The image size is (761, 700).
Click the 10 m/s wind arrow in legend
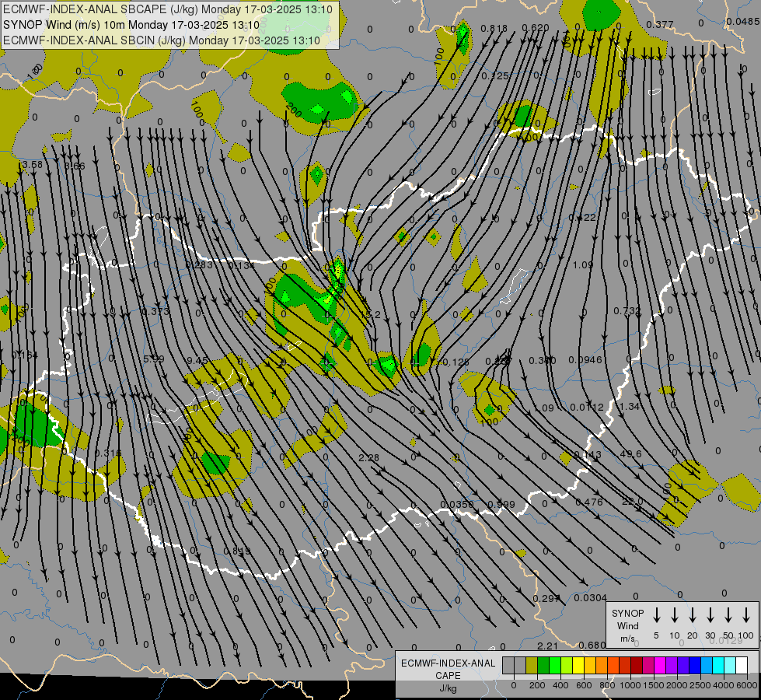point(674,615)
